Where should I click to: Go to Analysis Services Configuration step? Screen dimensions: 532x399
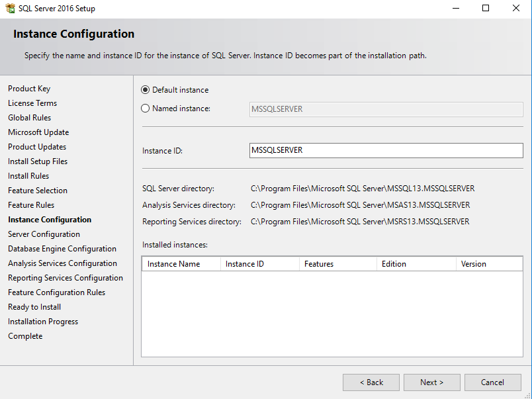click(x=62, y=263)
